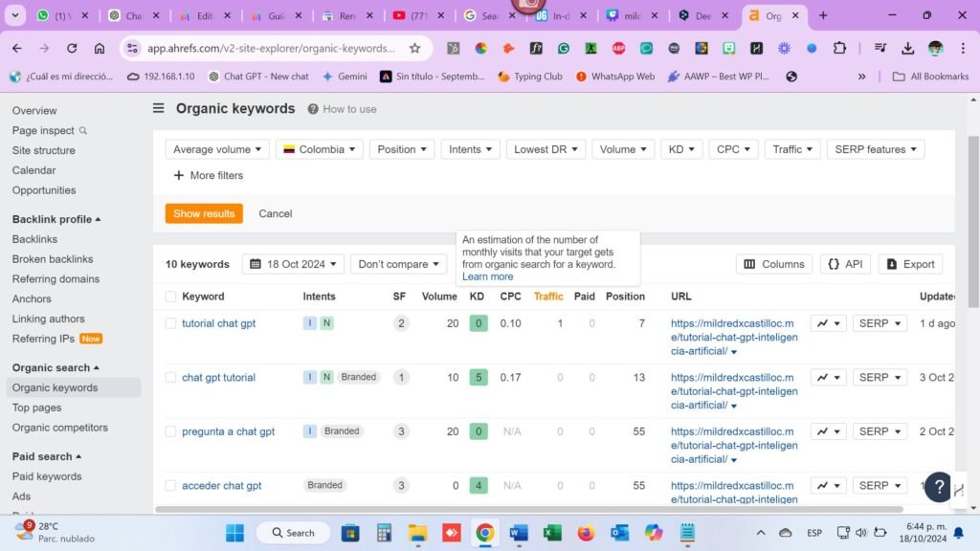Open Microsoft Word from the taskbar
Screen dimensions: 980x551
(x=519, y=533)
